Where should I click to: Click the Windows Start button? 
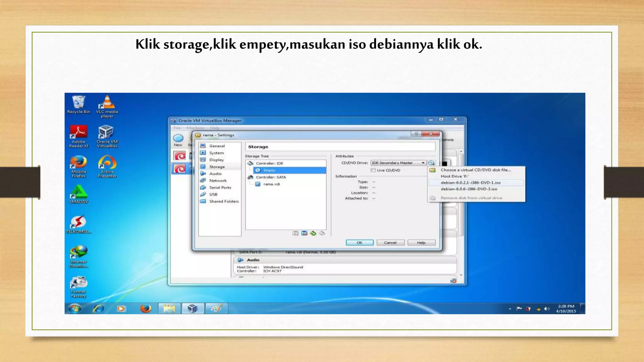pos(75,309)
